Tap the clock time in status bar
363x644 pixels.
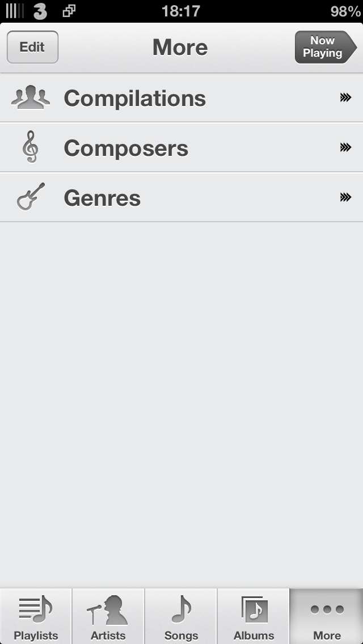point(180,11)
